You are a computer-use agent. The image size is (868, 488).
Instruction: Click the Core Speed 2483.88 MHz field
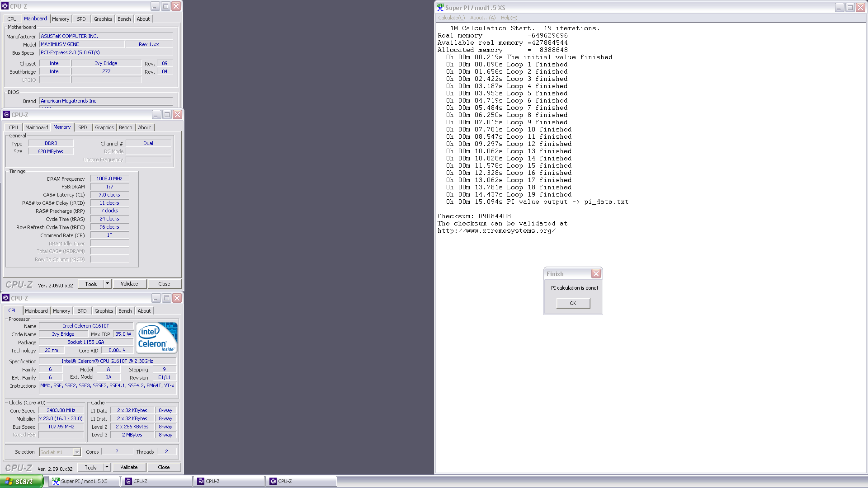point(61,410)
